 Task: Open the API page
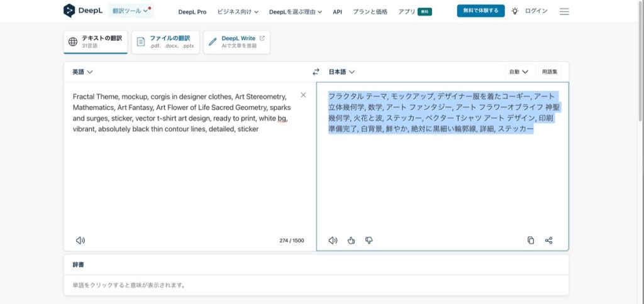[337, 12]
